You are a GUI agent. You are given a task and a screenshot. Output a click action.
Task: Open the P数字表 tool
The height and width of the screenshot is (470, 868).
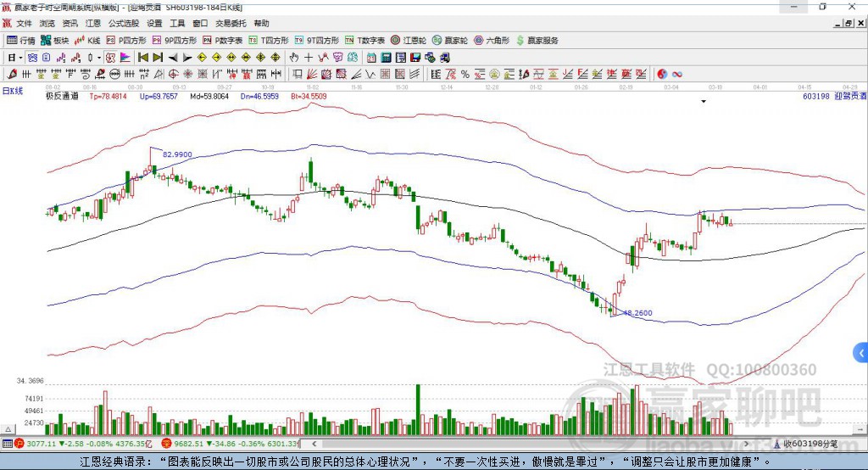[x=223, y=41]
